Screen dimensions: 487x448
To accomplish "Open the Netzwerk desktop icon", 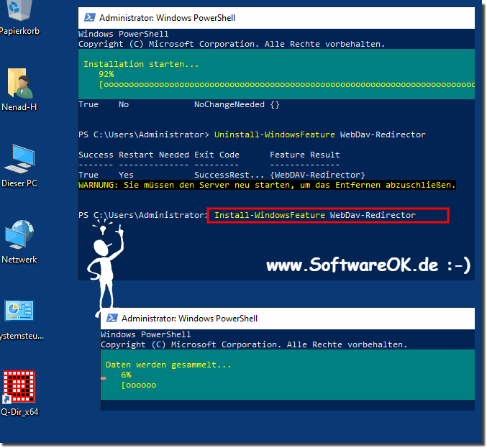I will [19, 234].
